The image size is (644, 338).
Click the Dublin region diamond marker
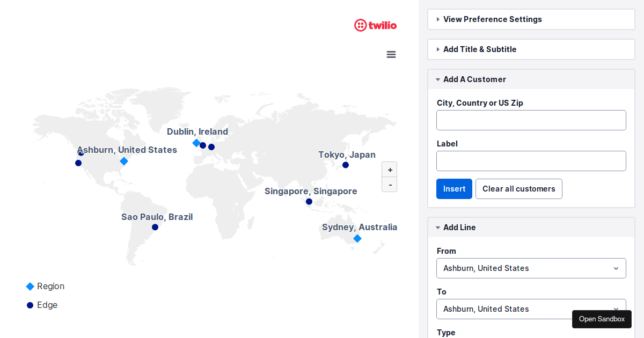[x=196, y=143]
